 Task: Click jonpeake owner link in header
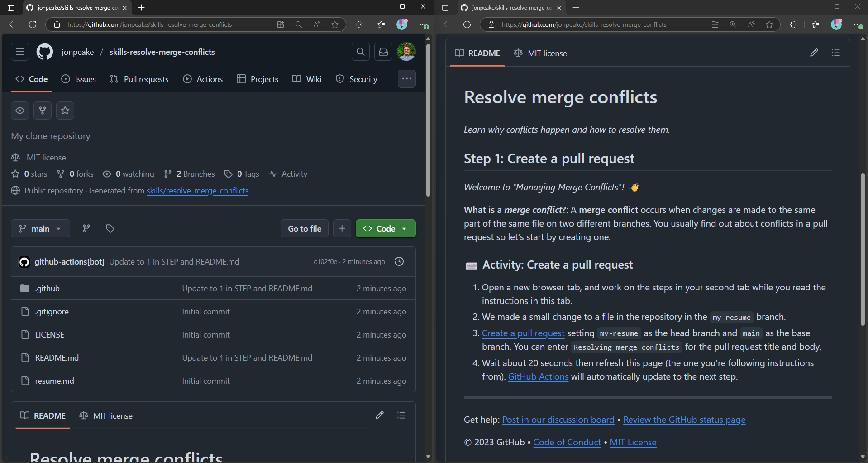click(x=78, y=52)
